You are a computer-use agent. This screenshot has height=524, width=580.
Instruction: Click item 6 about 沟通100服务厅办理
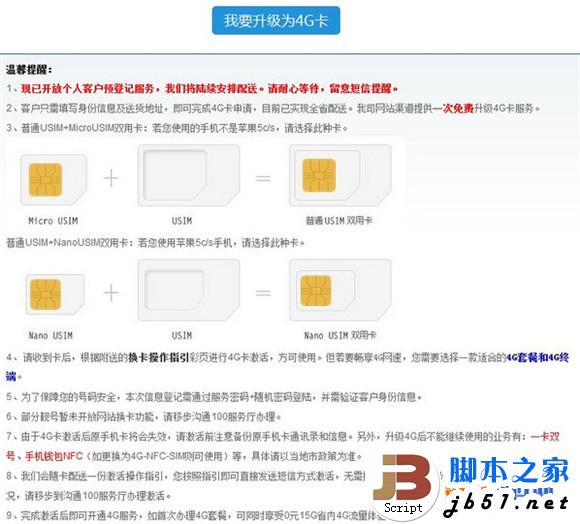click(144, 417)
